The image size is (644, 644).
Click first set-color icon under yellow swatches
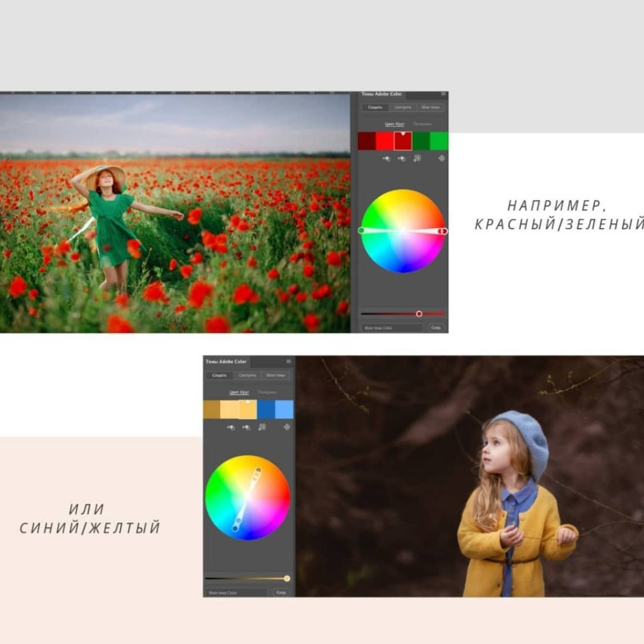pos(230,427)
